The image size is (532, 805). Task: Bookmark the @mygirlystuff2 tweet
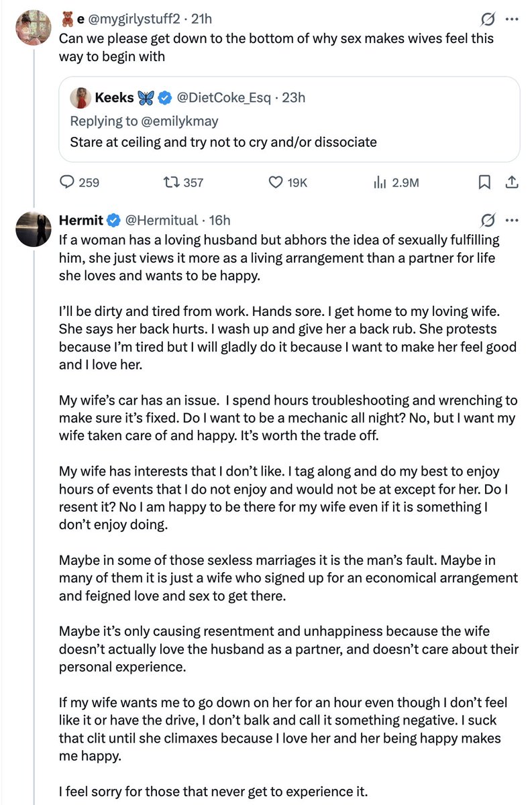[x=485, y=182]
